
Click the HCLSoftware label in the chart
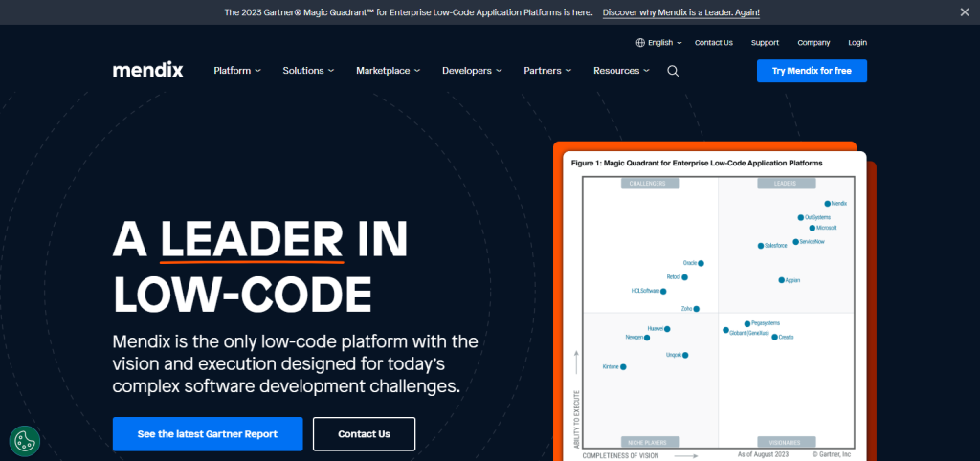click(x=645, y=291)
